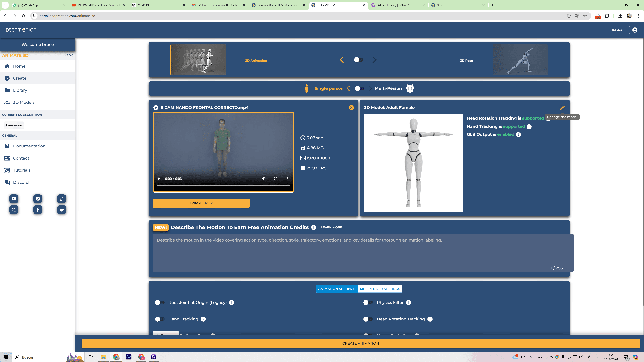
Task: Show info for Head Rotation Tracking setting
Action: (430, 319)
